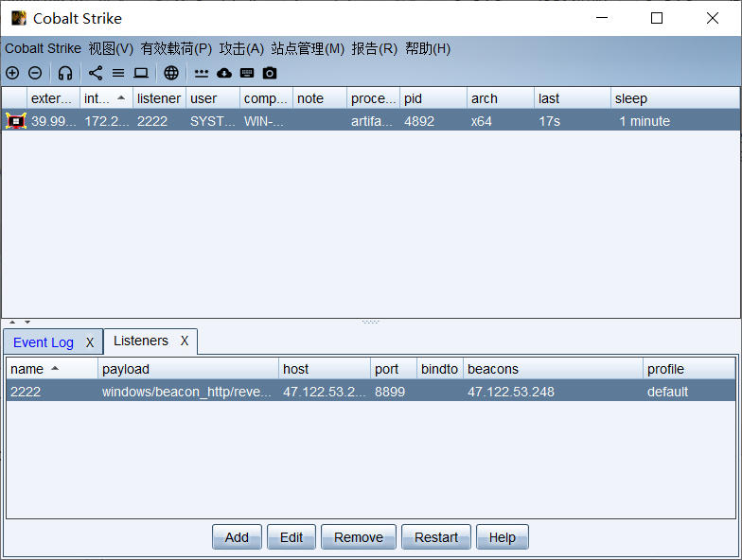The height and width of the screenshot is (560, 742).
Task: Open listeners via the headphones icon
Action: (x=65, y=73)
